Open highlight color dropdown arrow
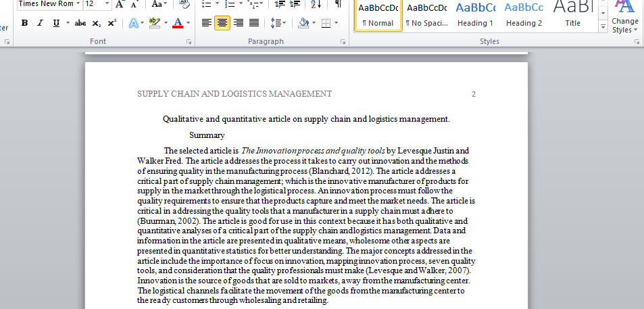 166,24
